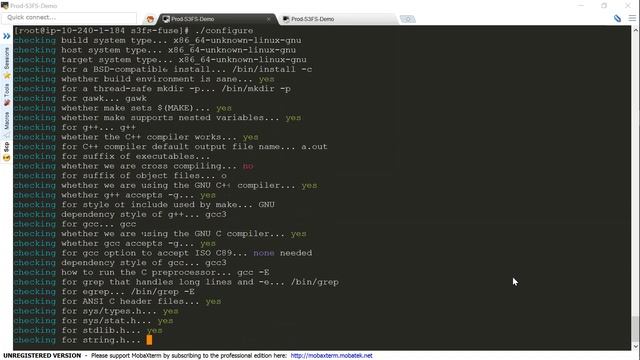Image resolution: width=640 pixels, height=360 pixels.
Task: Open the Tools sidebar tab
Action: point(7,95)
